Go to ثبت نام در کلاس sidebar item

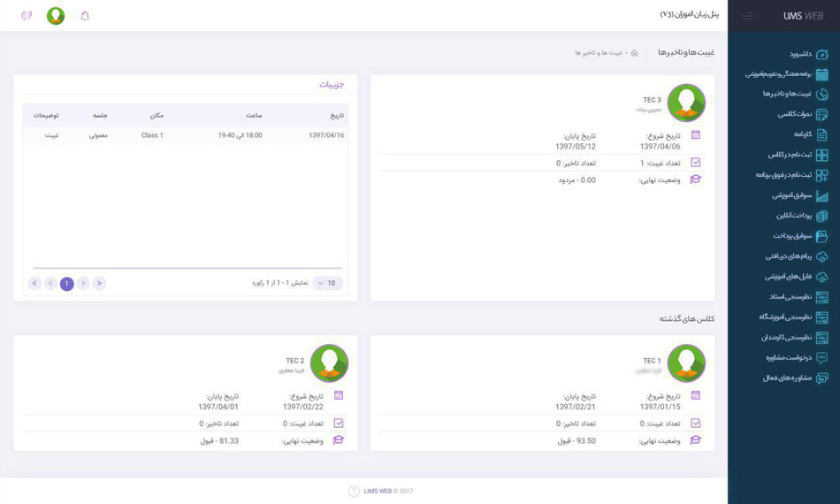pos(798,155)
